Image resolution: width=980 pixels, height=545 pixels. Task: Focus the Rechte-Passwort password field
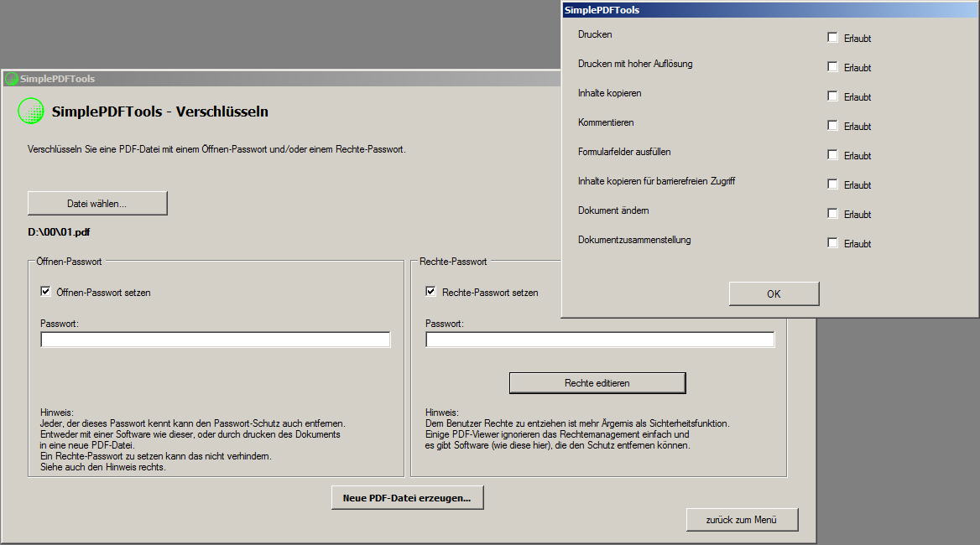[x=600, y=340]
